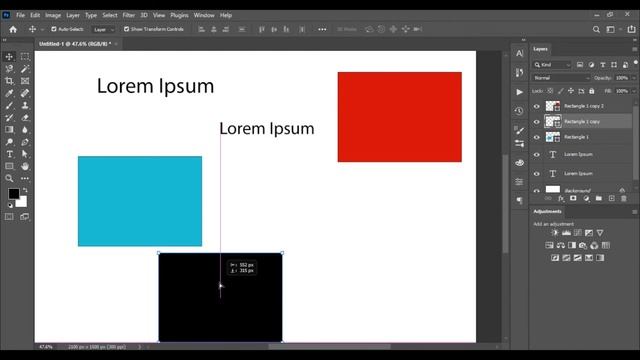
Task: Toggle Show Transform Controls checkbox
Action: [127, 29]
